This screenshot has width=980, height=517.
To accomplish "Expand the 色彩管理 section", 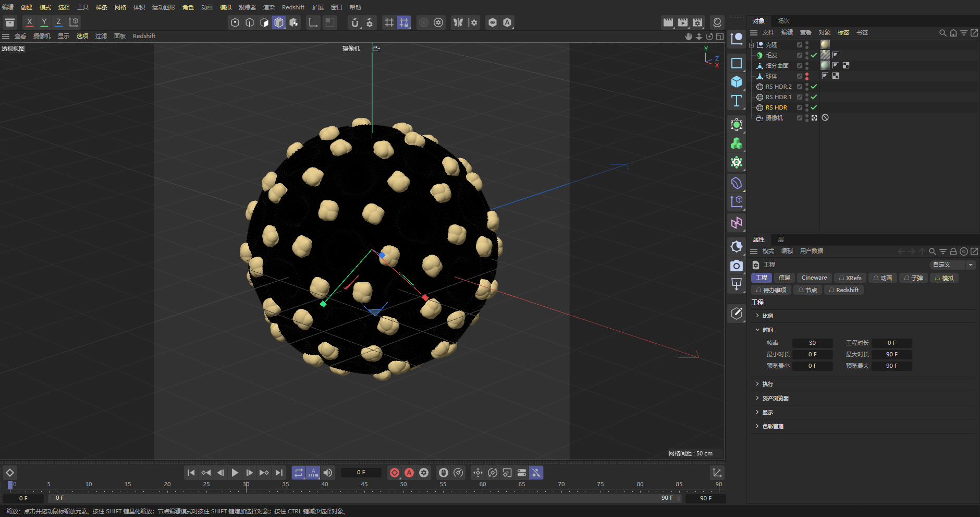I will (757, 426).
